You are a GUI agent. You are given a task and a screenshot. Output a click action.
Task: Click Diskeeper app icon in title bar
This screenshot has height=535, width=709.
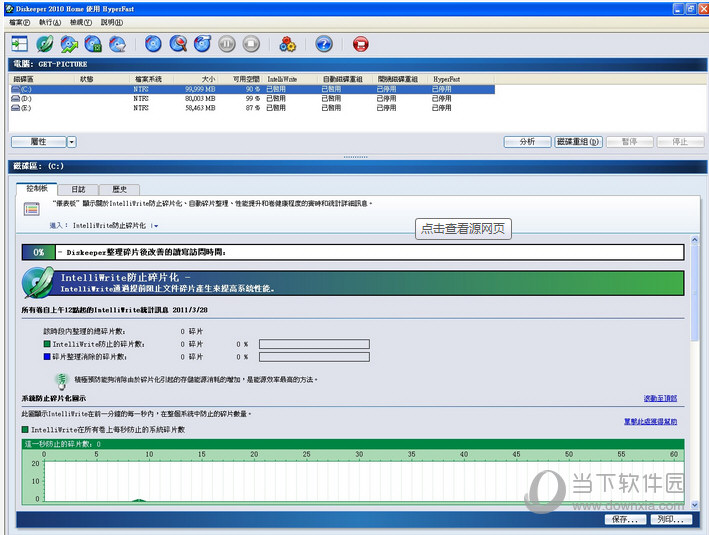9,9
